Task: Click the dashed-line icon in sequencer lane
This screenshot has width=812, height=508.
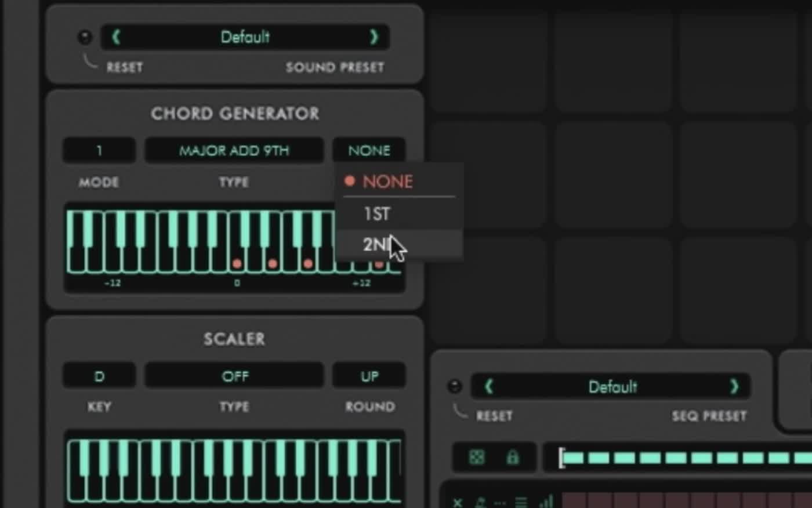Action: tap(500, 502)
